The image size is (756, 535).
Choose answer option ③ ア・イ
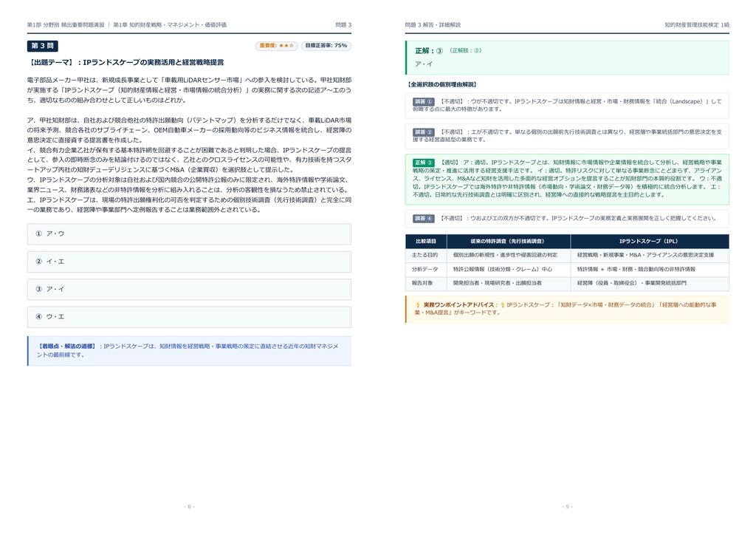189,290
